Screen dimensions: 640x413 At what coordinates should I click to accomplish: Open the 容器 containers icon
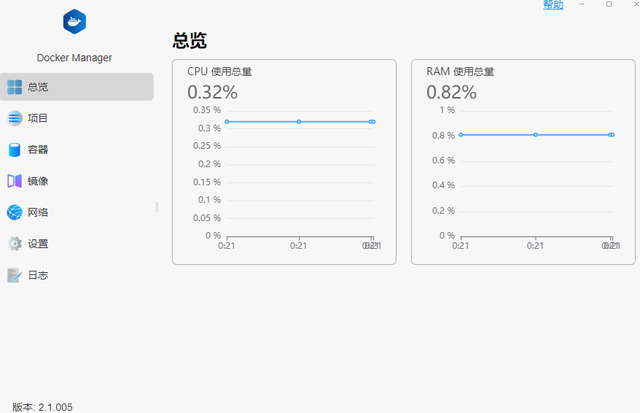tap(15, 150)
